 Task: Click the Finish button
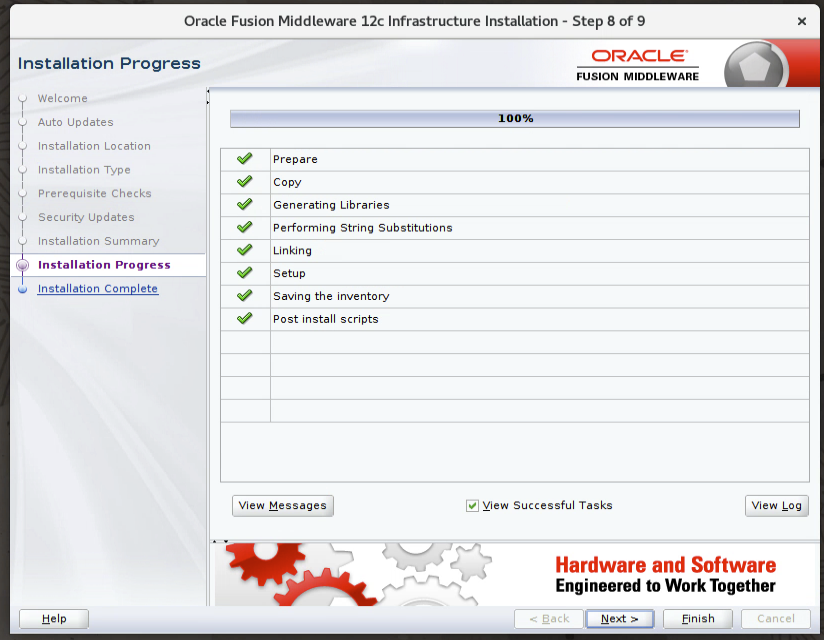pos(698,619)
